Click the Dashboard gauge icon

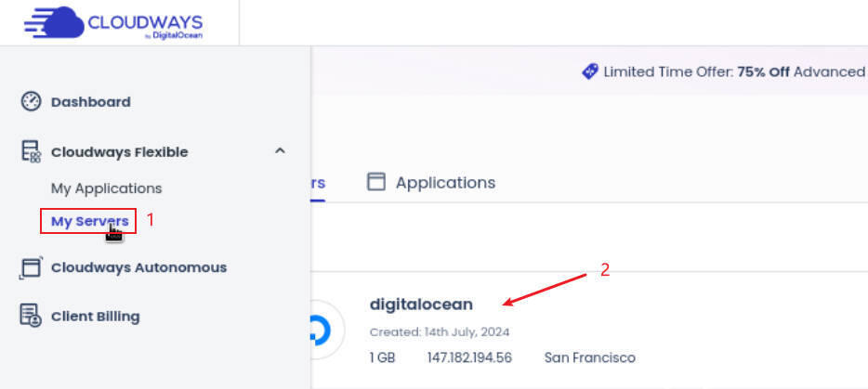(32, 102)
